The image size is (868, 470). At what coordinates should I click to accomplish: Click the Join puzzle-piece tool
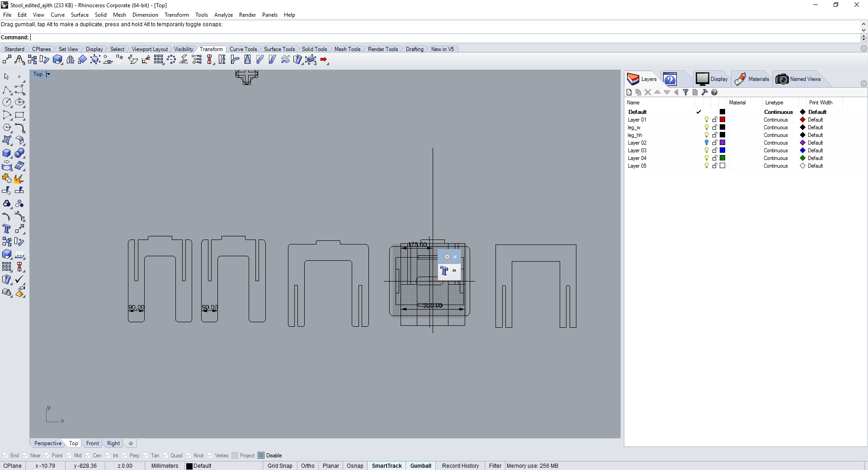pyautogui.click(x=7, y=179)
